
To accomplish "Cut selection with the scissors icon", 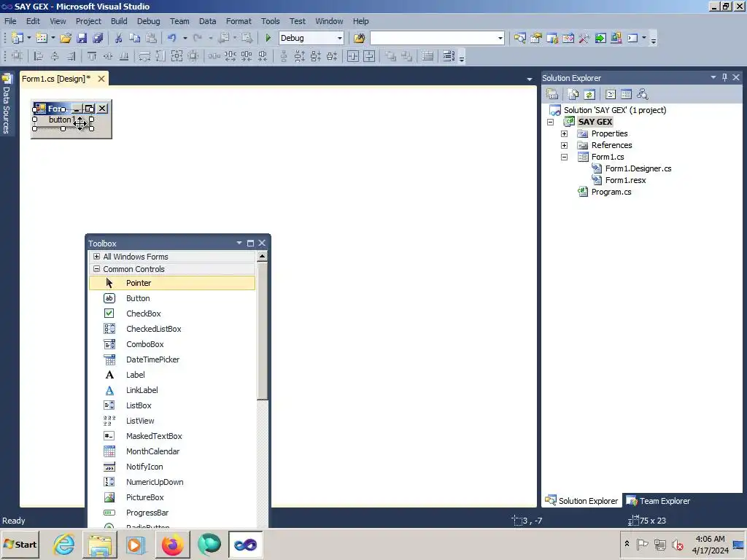I will click(119, 38).
